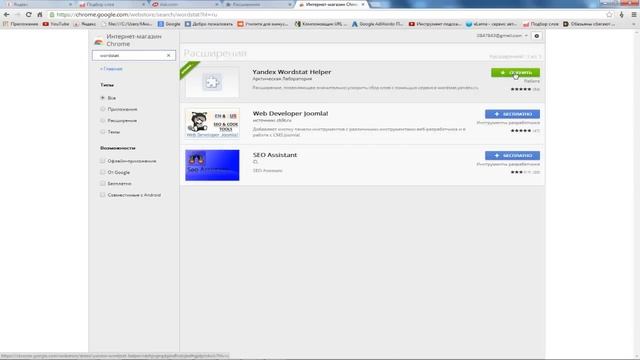Click the green install button for Yandex Wordstat Helper
The width and height of the screenshot is (640, 360).
click(515, 73)
